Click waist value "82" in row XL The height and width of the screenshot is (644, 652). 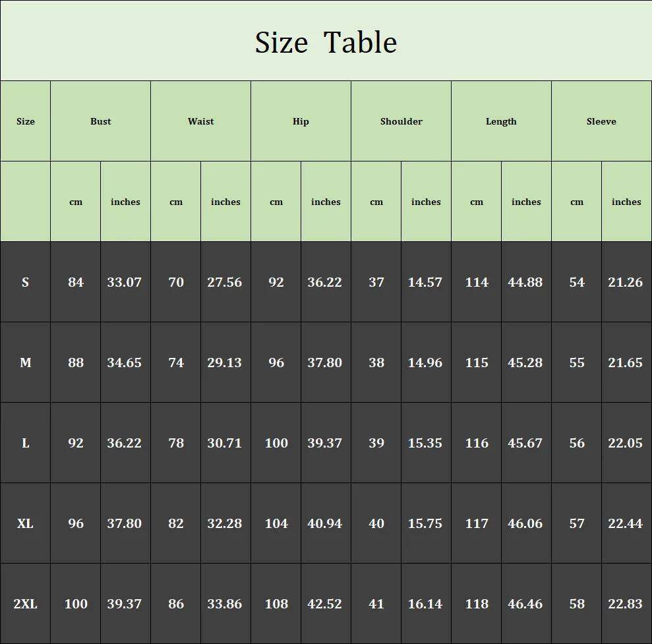point(176,523)
